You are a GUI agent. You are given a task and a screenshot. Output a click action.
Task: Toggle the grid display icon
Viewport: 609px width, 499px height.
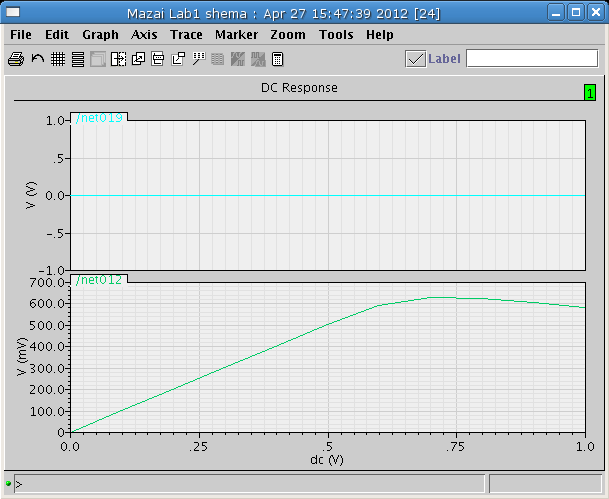point(58,59)
